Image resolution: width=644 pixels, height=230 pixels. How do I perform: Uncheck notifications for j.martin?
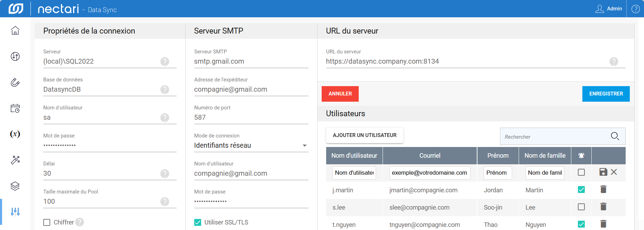click(x=581, y=190)
